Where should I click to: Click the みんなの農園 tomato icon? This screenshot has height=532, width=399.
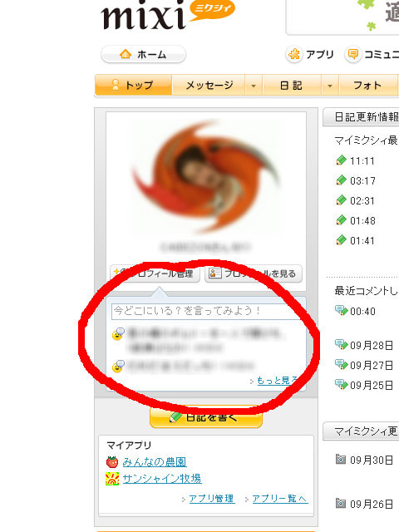(112, 462)
